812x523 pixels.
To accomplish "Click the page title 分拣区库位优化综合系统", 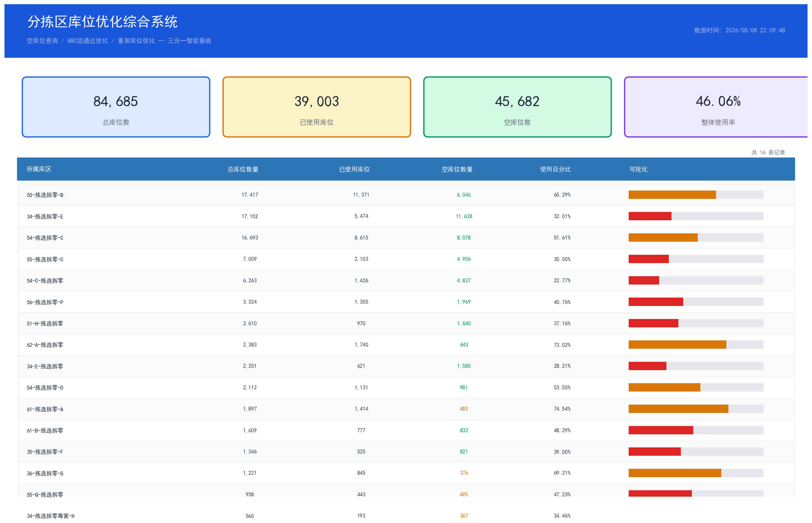I will click(102, 22).
